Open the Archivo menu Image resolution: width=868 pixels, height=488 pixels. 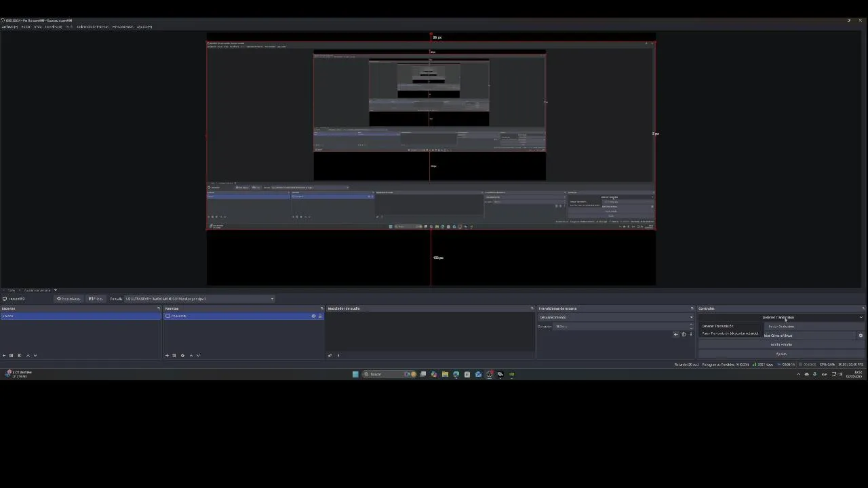[x=9, y=27]
